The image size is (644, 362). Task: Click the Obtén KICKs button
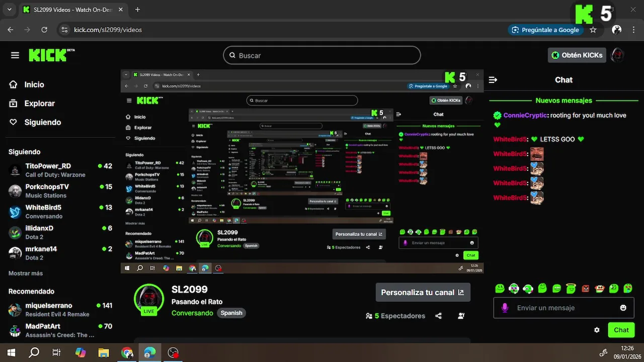pyautogui.click(x=577, y=55)
